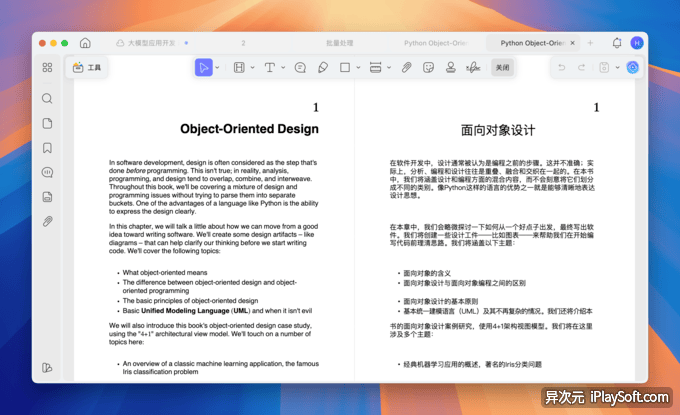This screenshot has width=680, height=415.
Task: Open the user avatar H profile
Action: point(637,43)
